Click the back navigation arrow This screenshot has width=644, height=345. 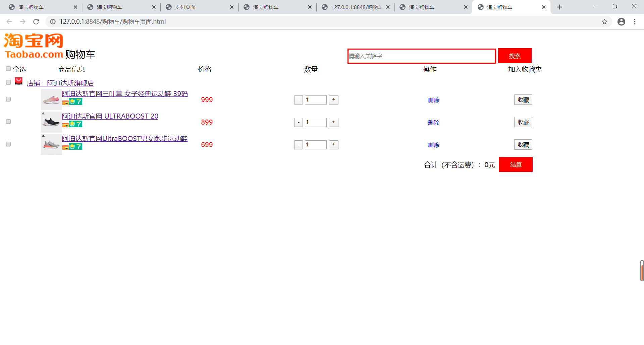tap(9, 21)
